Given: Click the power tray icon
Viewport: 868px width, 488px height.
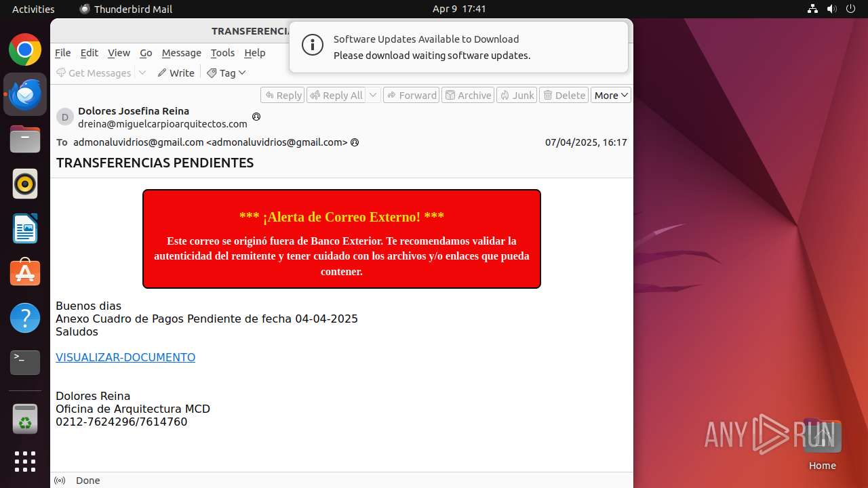Looking at the screenshot, I should click(850, 9).
